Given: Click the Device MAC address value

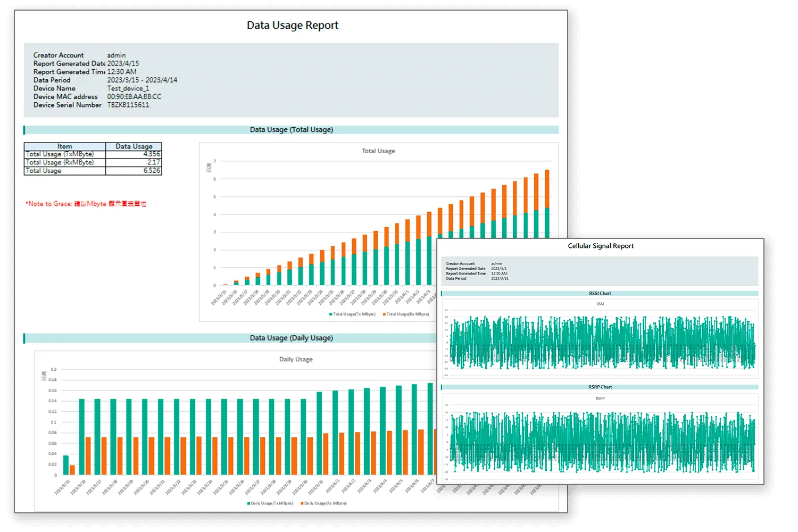Looking at the screenshot, I should click(x=134, y=97).
